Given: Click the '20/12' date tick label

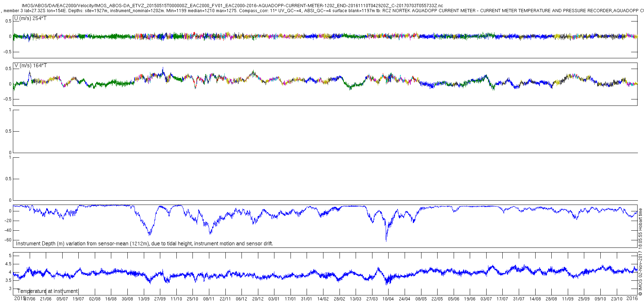Looking at the screenshot, I should pyautogui.click(x=258, y=299).
